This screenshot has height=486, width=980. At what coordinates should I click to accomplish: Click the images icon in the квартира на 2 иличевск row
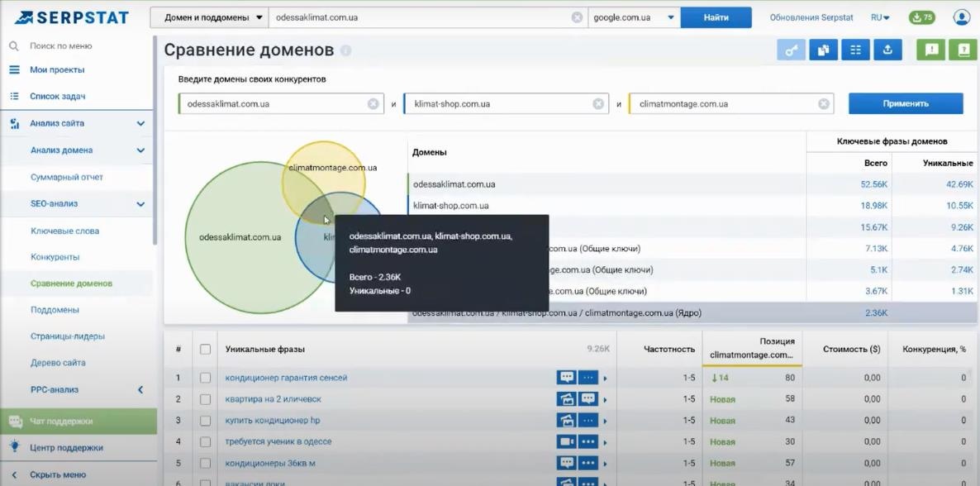[567, 399]
